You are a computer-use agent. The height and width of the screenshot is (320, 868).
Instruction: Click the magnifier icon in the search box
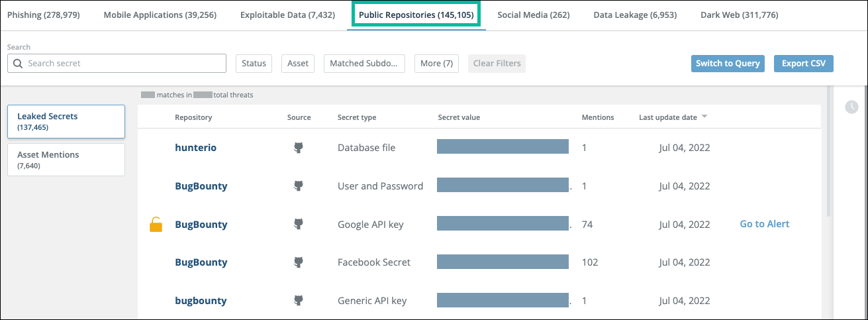(18, 64)
